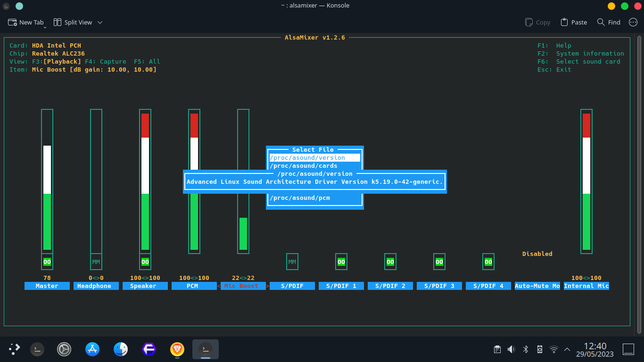Select the highlighted Mic Boost label
Image resolution: width=644 pixels, height=362 pixels.
[243, 286]
